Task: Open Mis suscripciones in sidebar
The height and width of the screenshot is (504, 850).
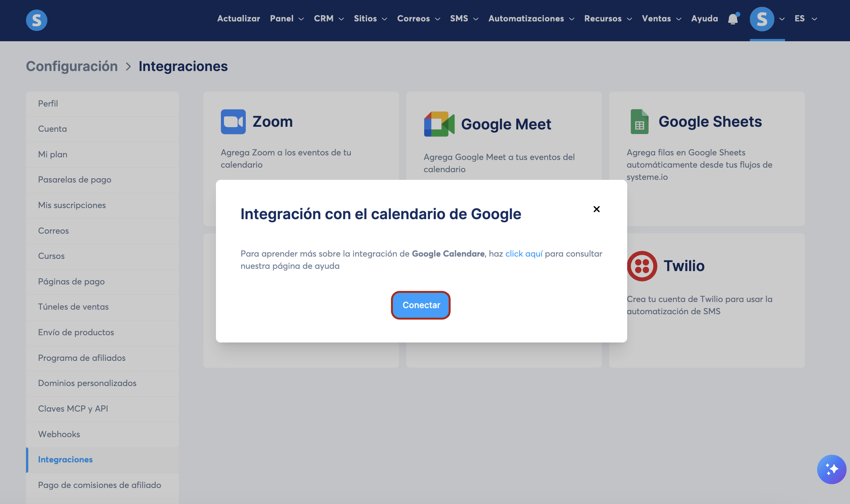Action: coord(102,205)
